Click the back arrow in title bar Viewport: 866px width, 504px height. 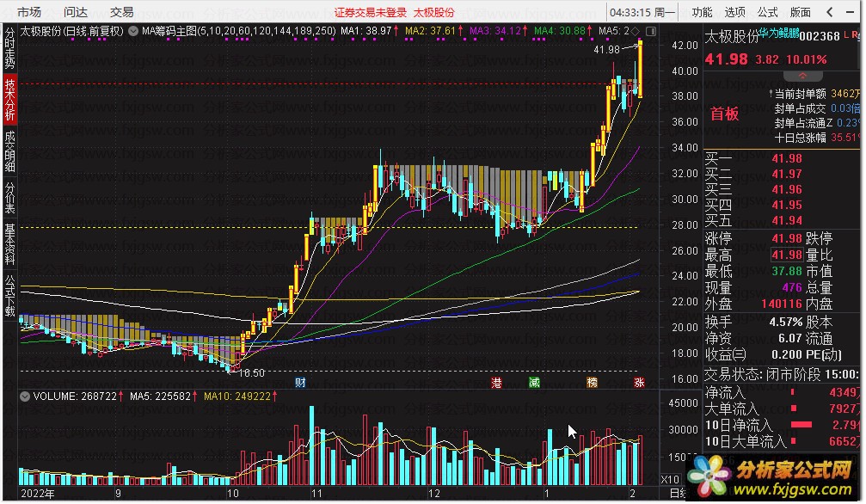coord(830,11)
